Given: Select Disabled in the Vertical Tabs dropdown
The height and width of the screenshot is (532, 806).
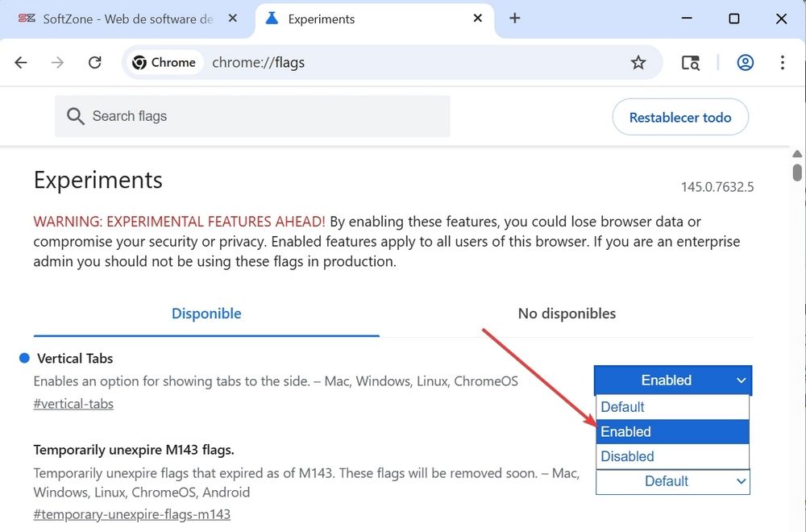Looking at the screenshot, I should click(x=627, y=456).
